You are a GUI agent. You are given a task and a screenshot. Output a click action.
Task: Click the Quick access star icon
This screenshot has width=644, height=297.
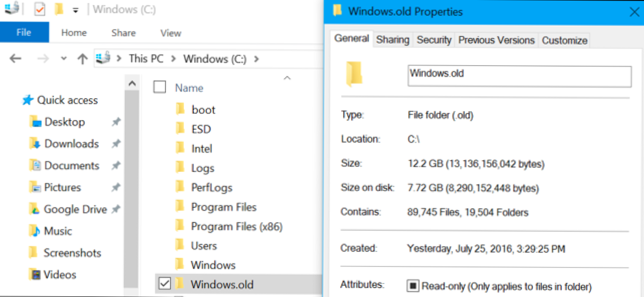(x=27, y=100)
